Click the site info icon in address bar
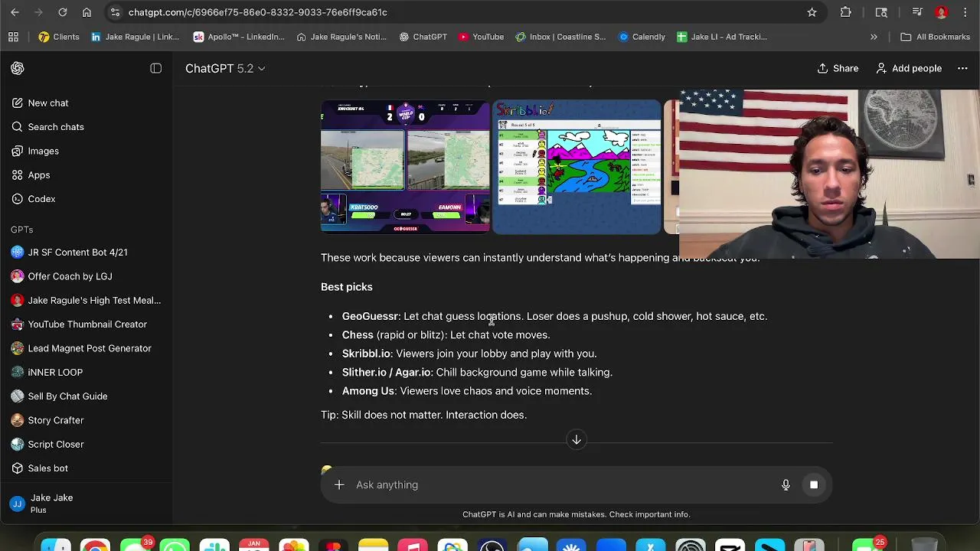The height and width of the screenshot is (551, 980). click(115, 12)
